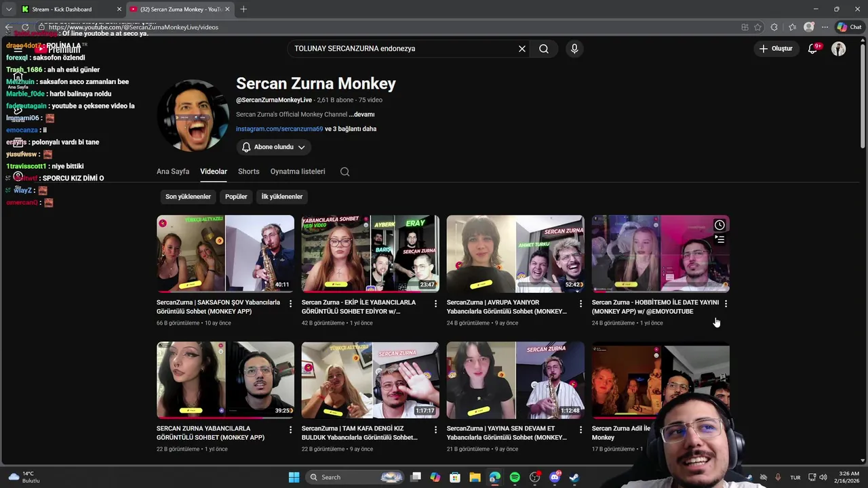This screenshot has height=488, width=868.
Task: Open TAM KAFA DENGİ KIZ BULDUK thumbnail
Action: pos(370,380)
